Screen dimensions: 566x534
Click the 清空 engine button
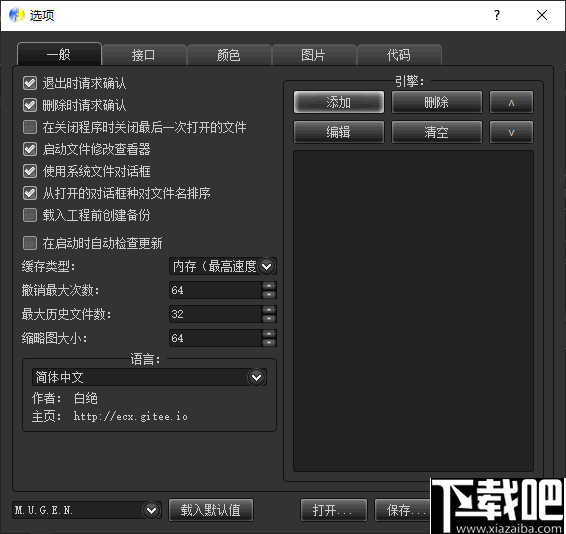tap(437, 132)
